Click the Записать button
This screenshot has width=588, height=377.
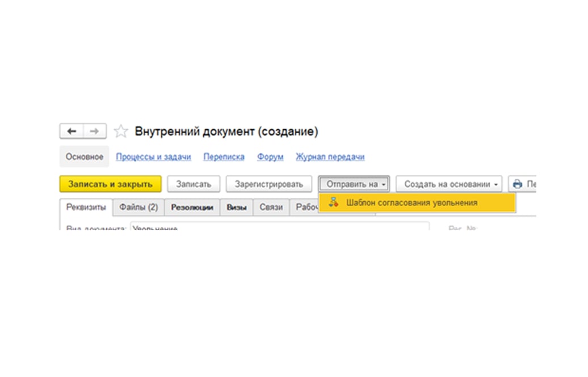click(194, 184)
